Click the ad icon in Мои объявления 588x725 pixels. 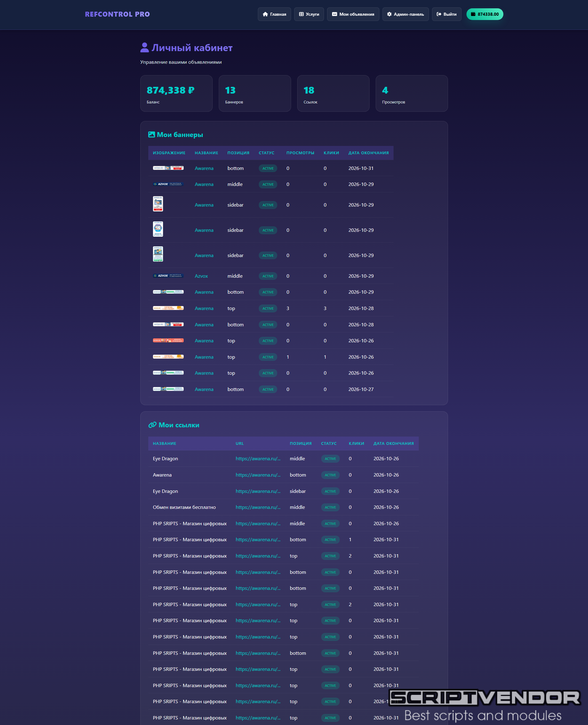334,14
